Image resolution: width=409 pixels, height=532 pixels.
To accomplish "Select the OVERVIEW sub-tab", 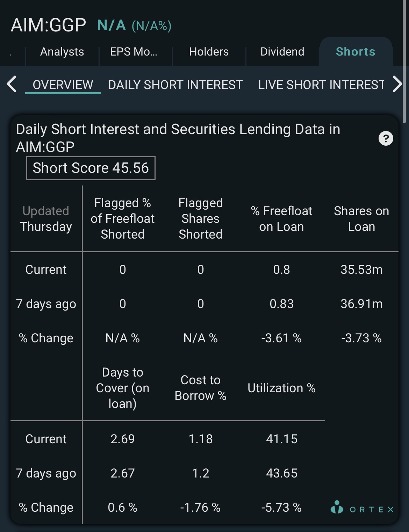I will 63,85.
